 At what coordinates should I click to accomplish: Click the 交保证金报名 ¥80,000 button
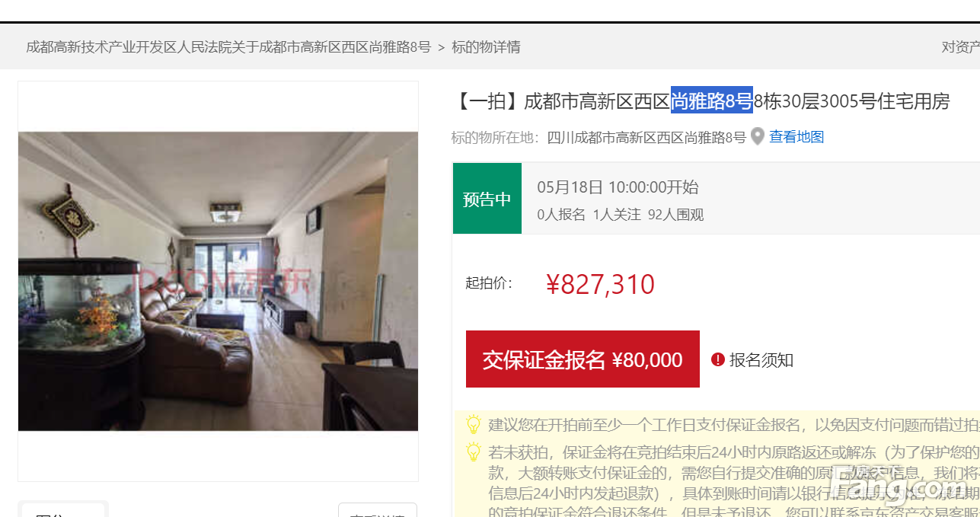(x=583, y=359)
